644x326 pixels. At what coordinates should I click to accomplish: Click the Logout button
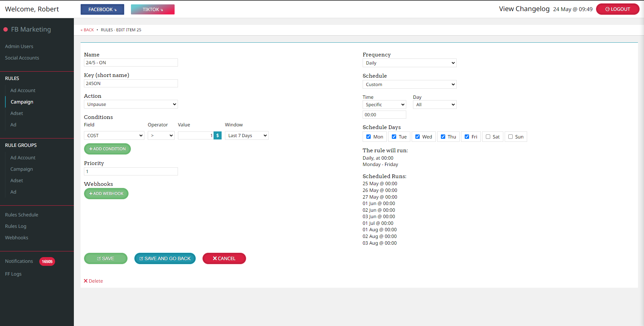(x=617, y=9)
